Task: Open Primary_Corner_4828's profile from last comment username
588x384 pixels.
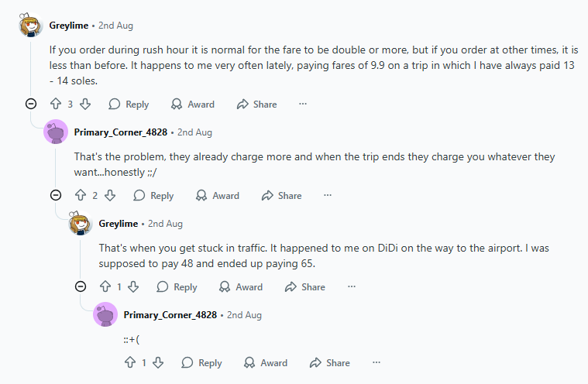Action: click(170, 315)
